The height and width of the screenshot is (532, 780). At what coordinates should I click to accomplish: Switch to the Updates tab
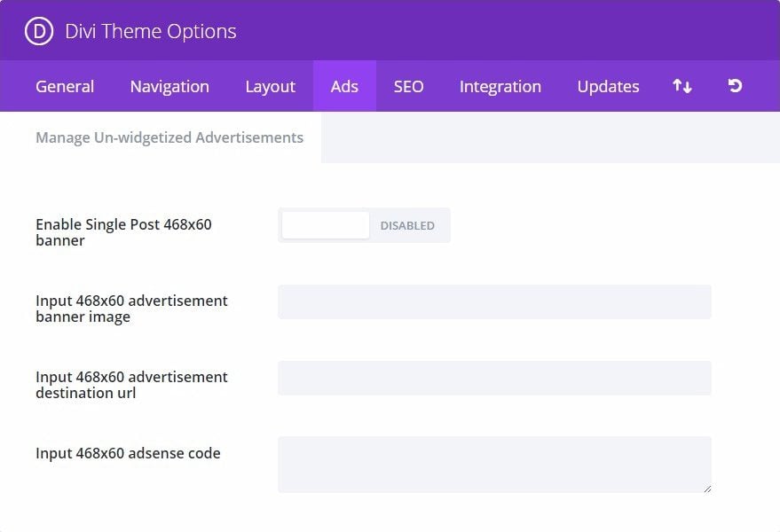[x=608, y=87]
